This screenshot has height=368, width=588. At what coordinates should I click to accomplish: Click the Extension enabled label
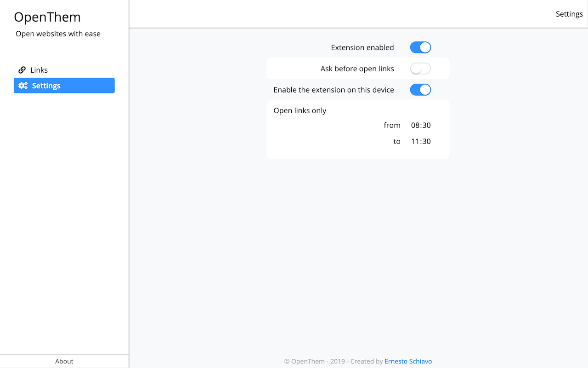tap(362, 47)
